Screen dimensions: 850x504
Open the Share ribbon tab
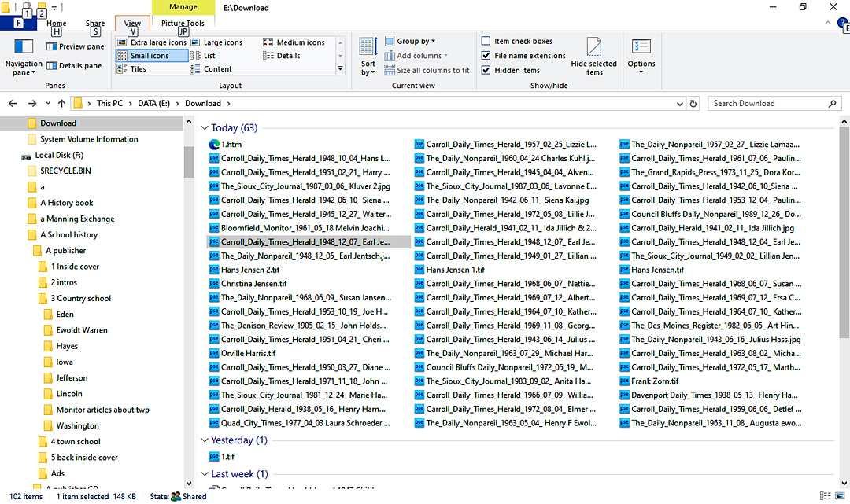pos(95,24)
